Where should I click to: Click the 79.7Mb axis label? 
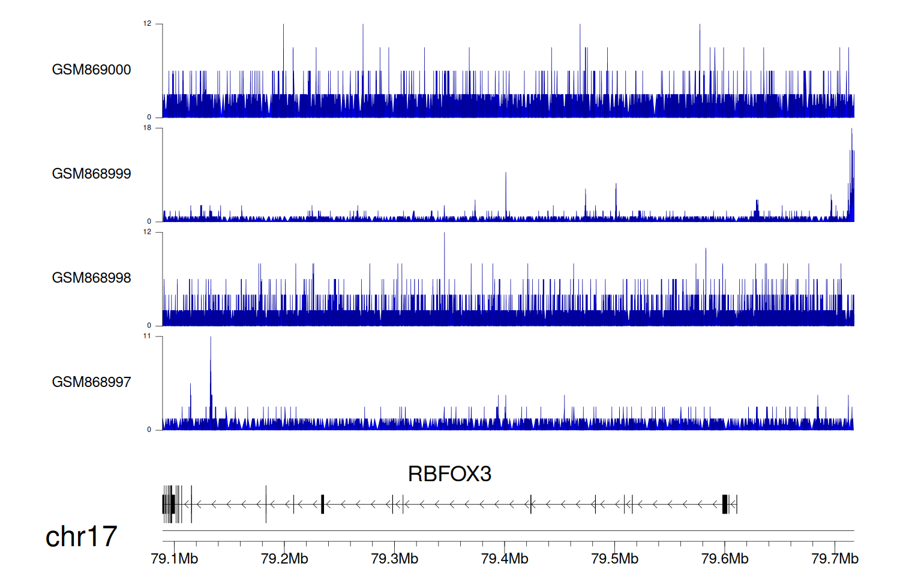(x=835, y=559)
